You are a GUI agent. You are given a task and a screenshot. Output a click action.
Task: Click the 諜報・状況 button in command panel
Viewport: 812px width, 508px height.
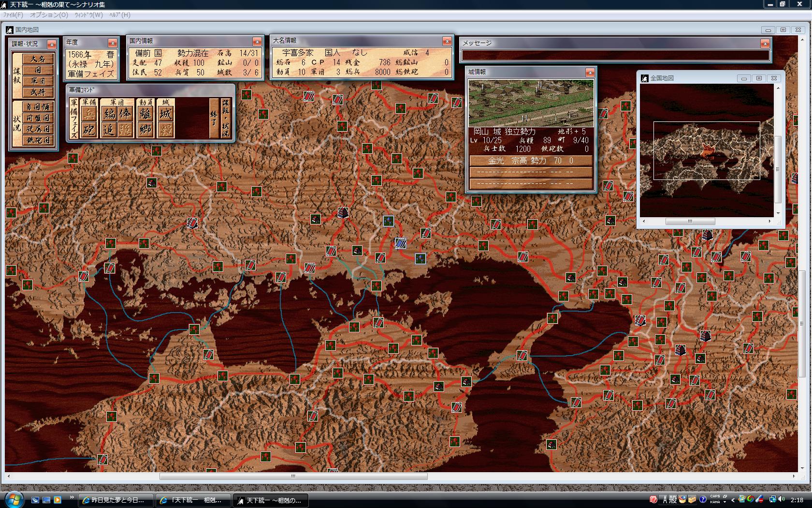coord(226,119)
